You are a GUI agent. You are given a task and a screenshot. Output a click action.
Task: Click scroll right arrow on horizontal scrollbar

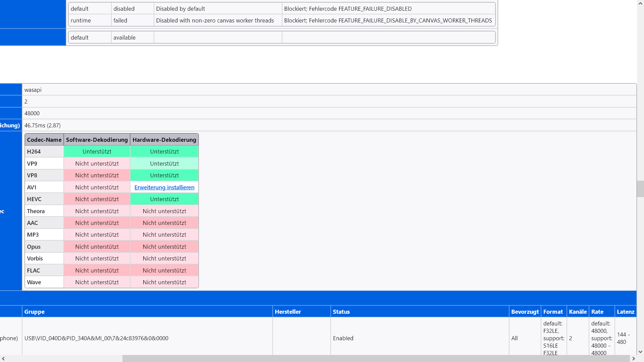(633, 358)
